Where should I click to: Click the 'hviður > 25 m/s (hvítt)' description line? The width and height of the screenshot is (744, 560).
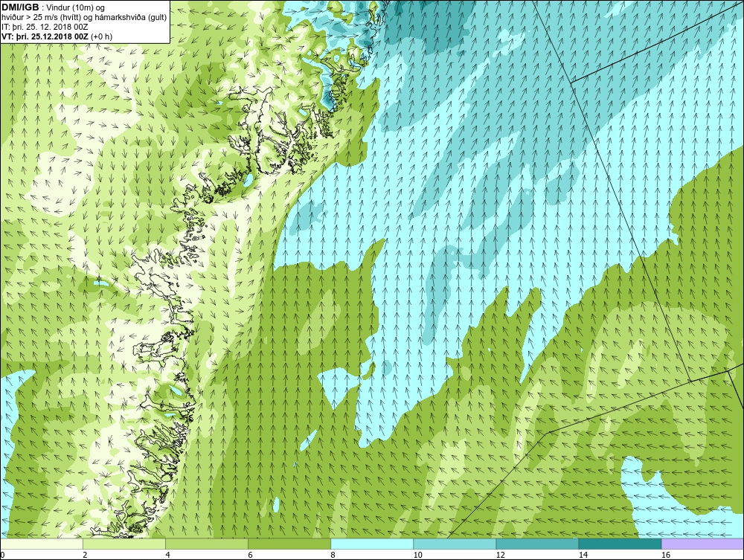83,17
